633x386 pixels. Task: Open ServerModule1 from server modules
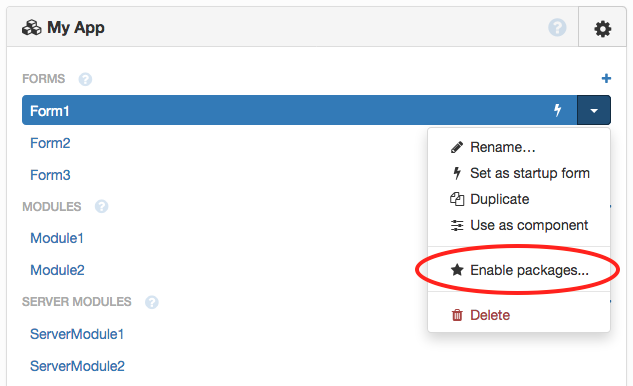[x=77, y=334]
